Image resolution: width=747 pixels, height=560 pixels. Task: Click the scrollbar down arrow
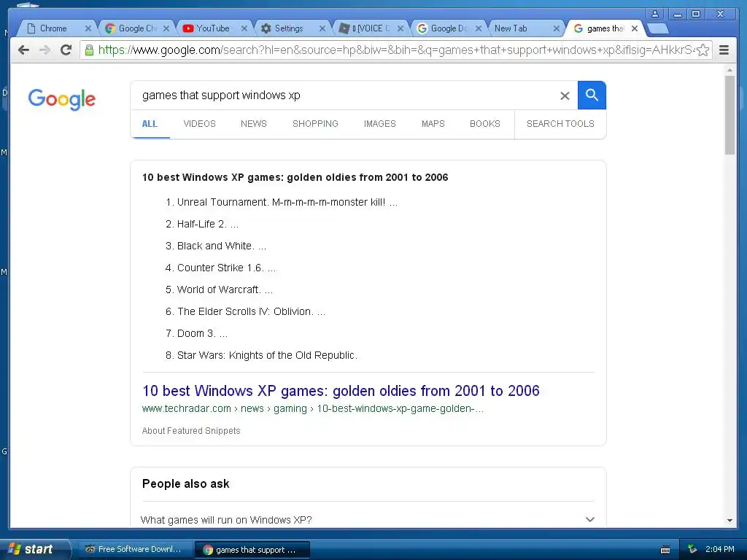point(729,521)
